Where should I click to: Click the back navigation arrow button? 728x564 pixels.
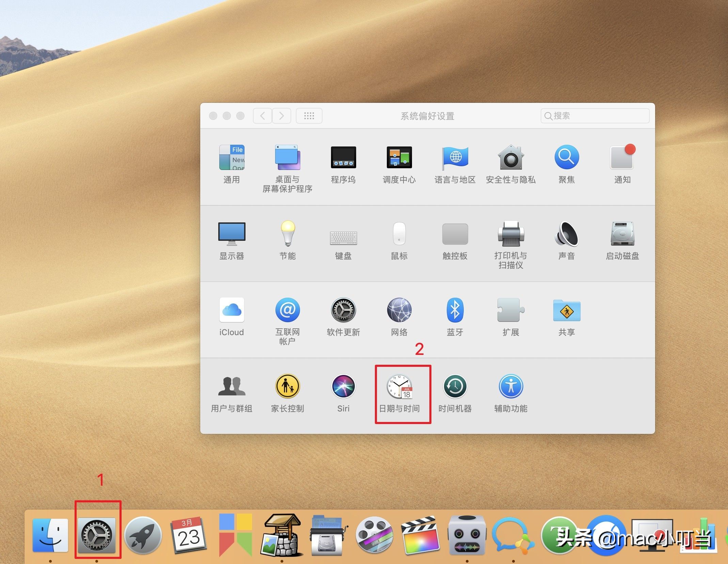click(263, 116)
